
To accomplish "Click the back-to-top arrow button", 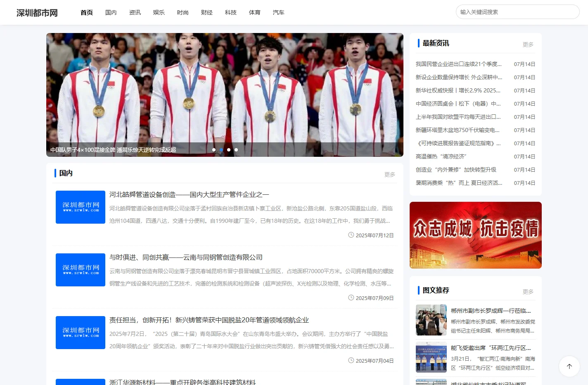I will [569, 366].
